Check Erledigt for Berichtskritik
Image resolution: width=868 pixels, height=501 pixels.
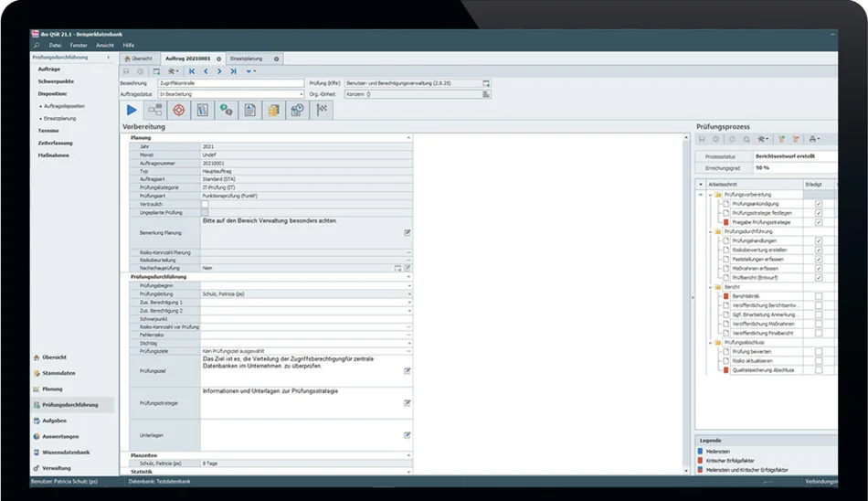pyautogui.click(x=819, y=296)
